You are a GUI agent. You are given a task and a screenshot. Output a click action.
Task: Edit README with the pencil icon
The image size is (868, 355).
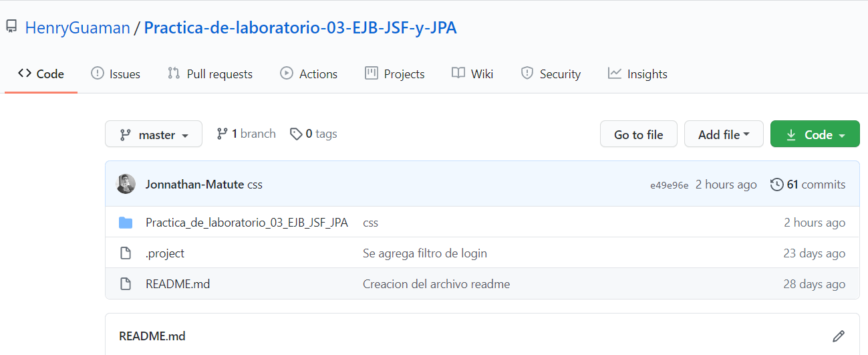pos(839,336)
